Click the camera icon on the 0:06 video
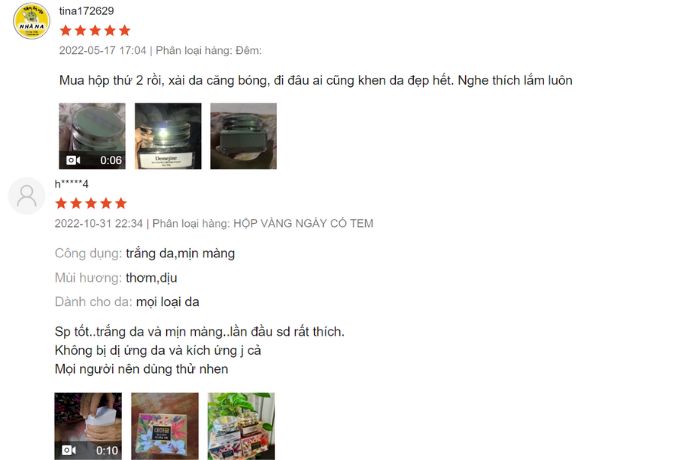The width and height of the screenshot is (700, 460). pyautogui.click(x=73, y=160)
